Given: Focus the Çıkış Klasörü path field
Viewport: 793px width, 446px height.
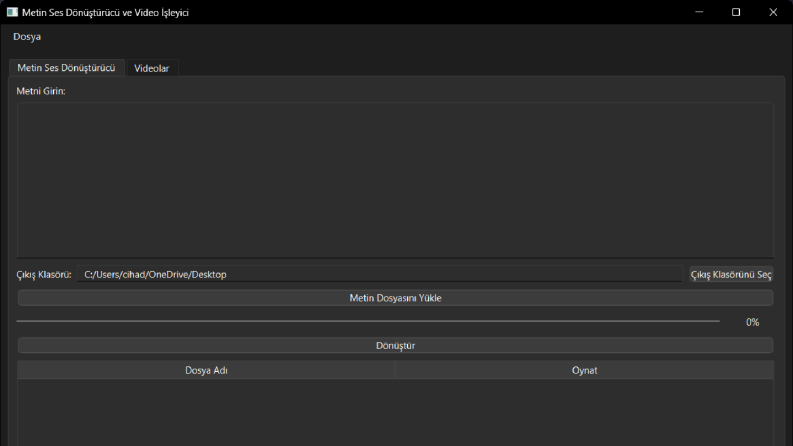Looking at the screenshot, I should [x=379, y=274].
